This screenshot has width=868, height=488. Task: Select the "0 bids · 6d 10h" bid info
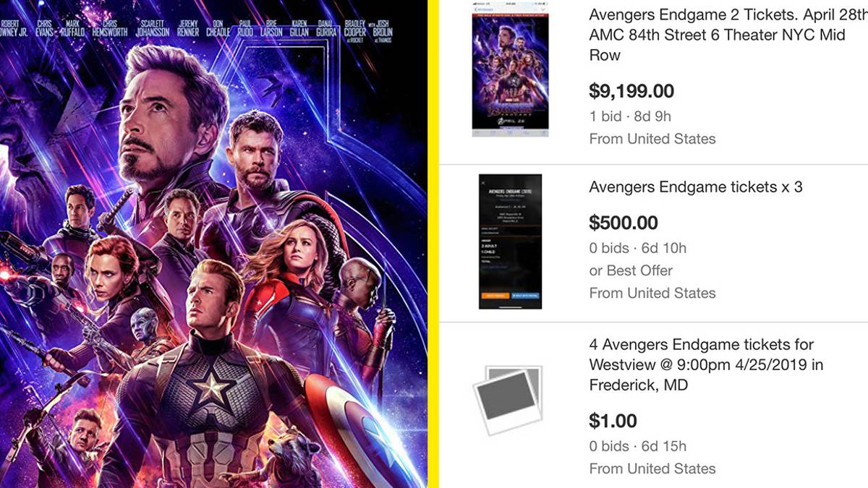pos(637,248)
